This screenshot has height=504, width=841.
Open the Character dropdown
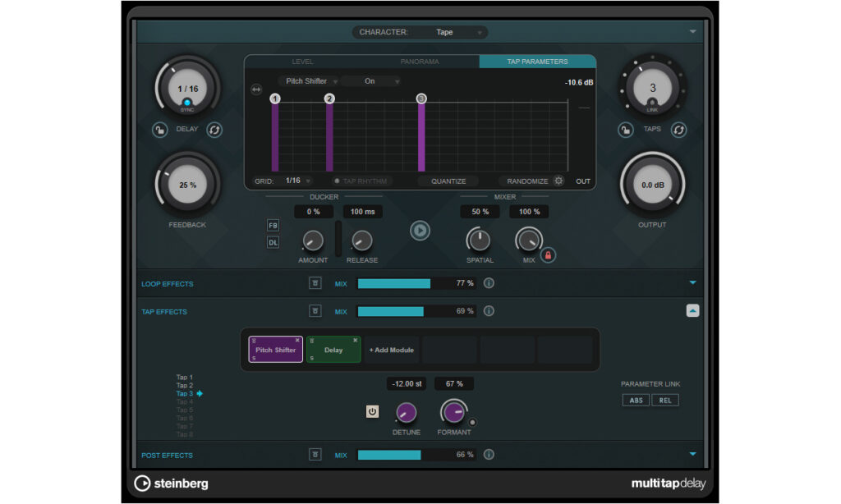pyautogui.click(x=420, y=32)
